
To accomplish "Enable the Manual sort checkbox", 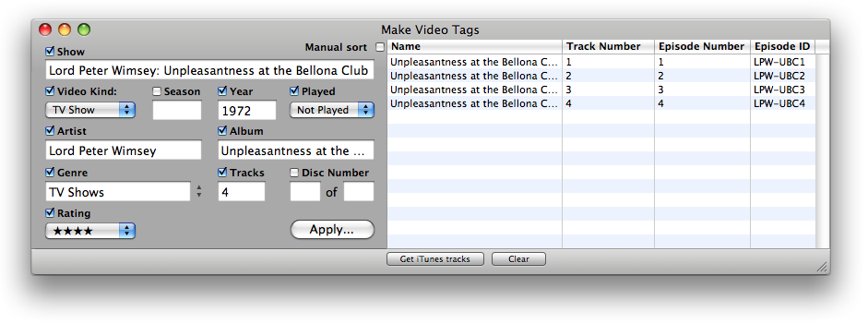I will click(x=380, y=48).
